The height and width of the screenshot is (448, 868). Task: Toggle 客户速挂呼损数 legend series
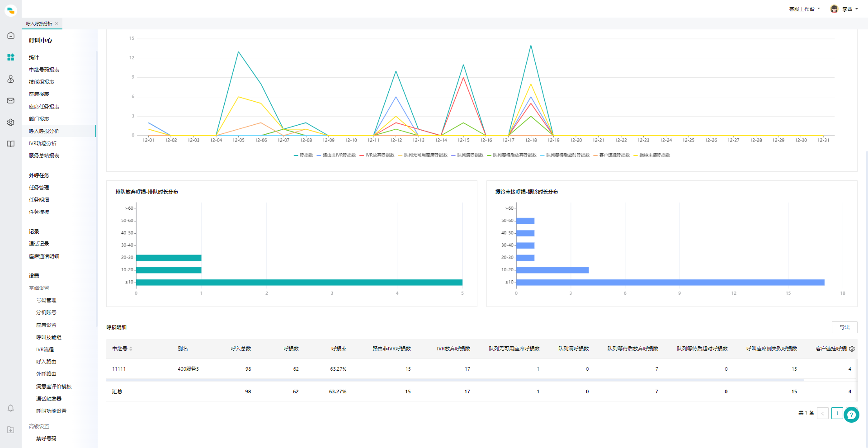pos(612,155)
